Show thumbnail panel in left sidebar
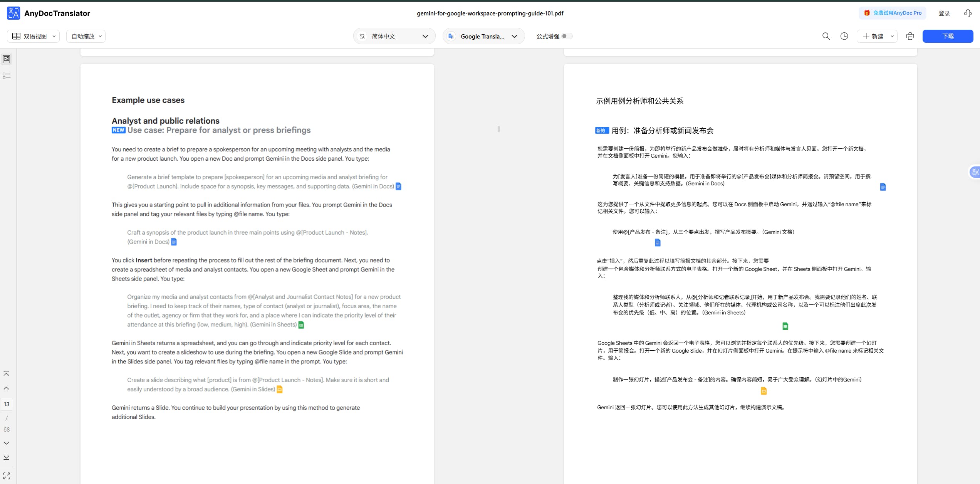This screenshot has height=484, width=980. click(x=7, y=59)
